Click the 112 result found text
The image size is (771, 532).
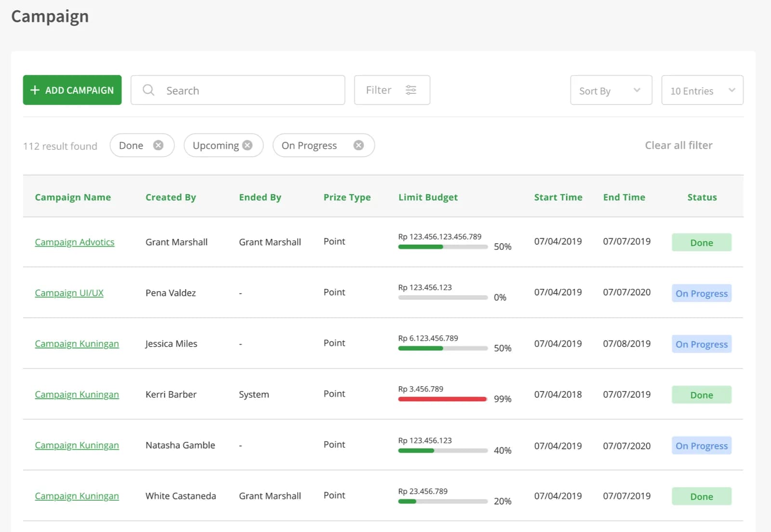pos(60,146)
